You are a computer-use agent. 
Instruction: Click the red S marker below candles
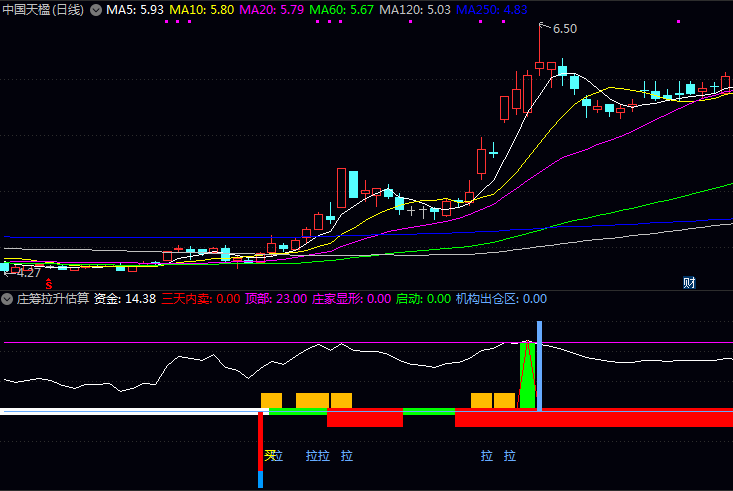[x=33, y=284]
